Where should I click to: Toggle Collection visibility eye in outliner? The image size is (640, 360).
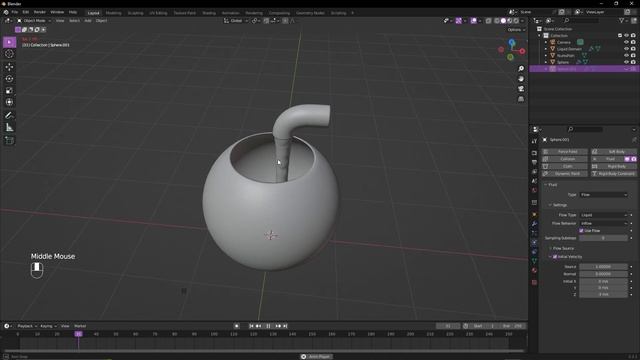[626, 36]
